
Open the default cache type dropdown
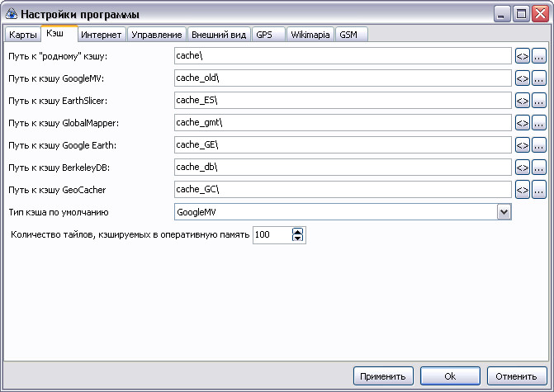tap(504, 212)
